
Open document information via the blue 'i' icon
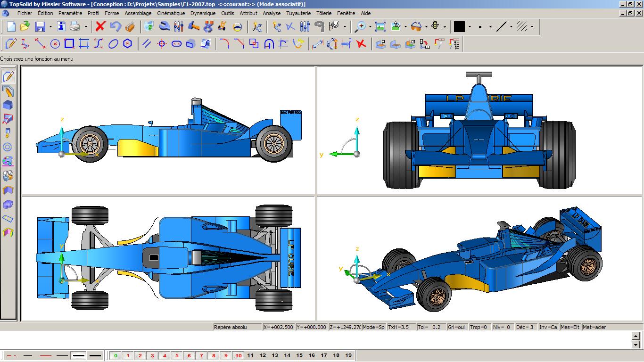click(x=61, y=26)
